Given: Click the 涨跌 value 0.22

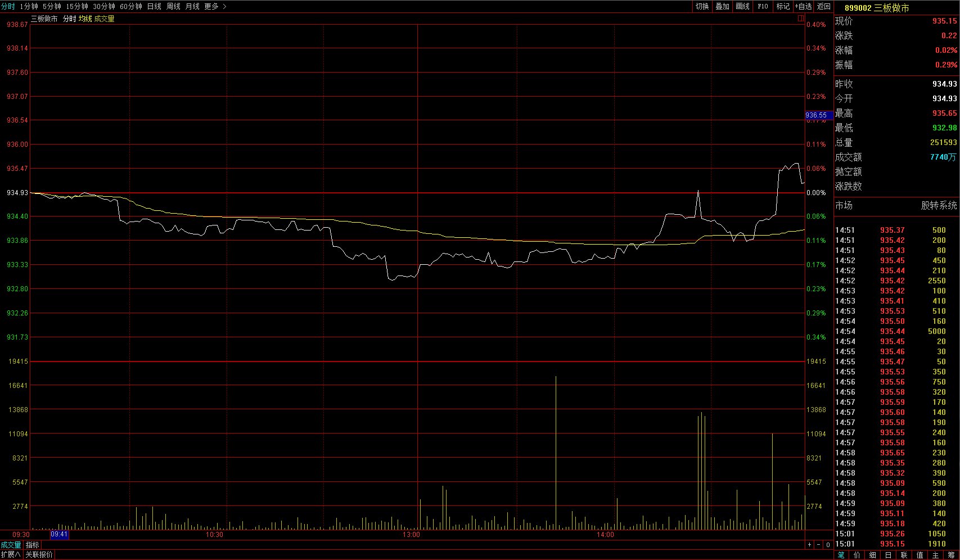Looking at the screenshot, I should tap(949, 35).
